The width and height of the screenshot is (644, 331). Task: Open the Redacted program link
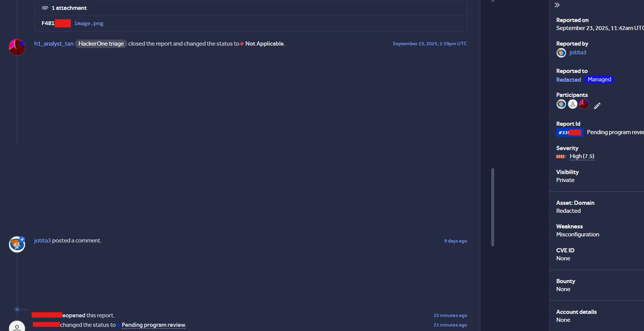568,80
